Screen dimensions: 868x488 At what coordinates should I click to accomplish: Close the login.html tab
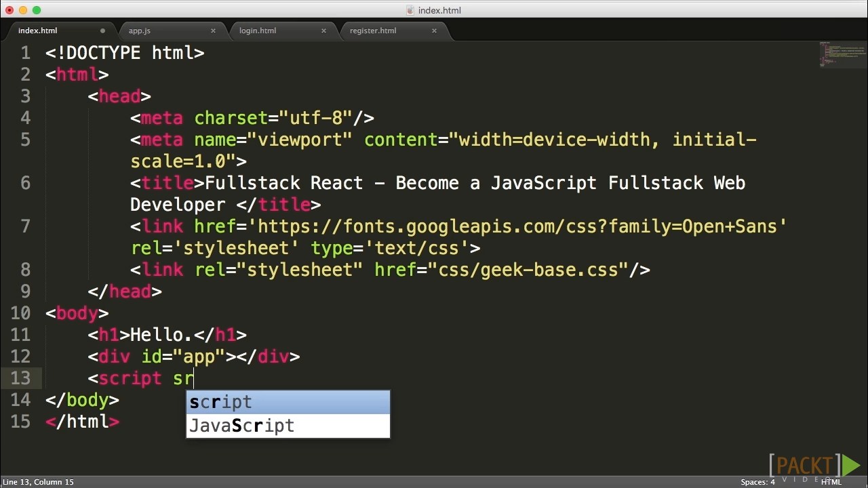tap(323, 30)
